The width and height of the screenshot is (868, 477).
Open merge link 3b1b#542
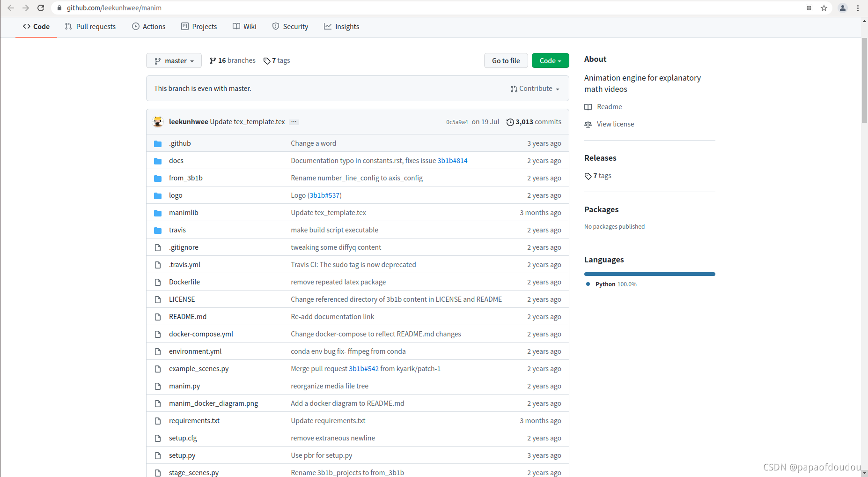tap(364, 369)
